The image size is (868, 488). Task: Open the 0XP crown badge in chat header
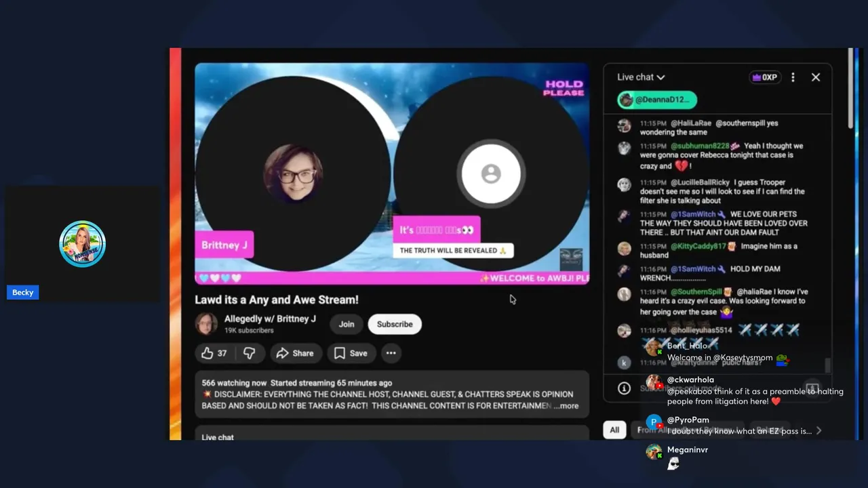[764, 77]
